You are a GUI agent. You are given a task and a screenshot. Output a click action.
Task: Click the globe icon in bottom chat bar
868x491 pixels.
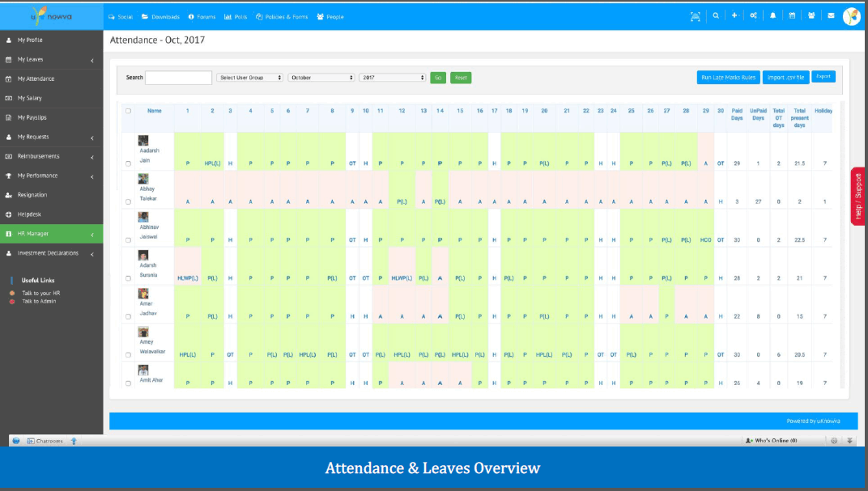click(16, 441)
